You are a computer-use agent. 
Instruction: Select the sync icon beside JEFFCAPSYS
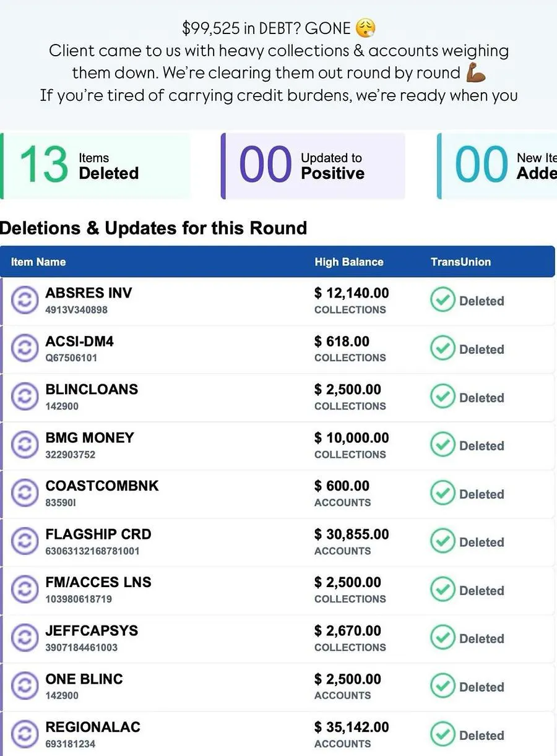(x=24, y=638)
